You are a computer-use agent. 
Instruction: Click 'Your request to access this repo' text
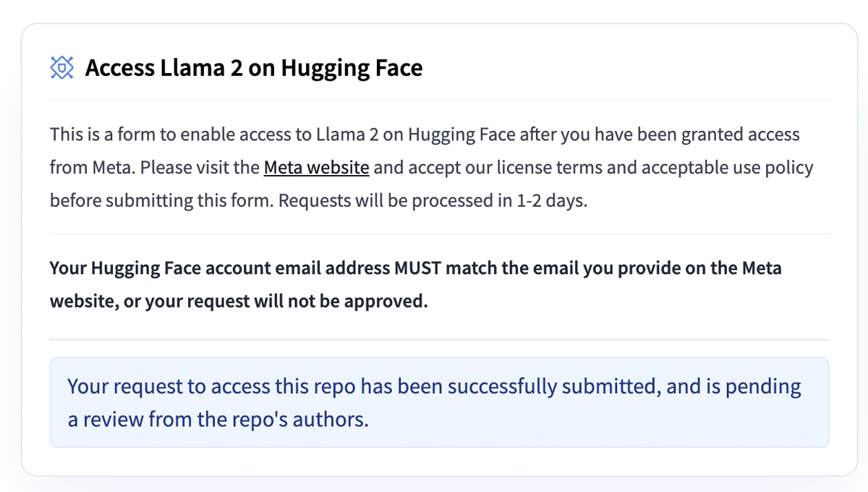(x=212, y=386)
